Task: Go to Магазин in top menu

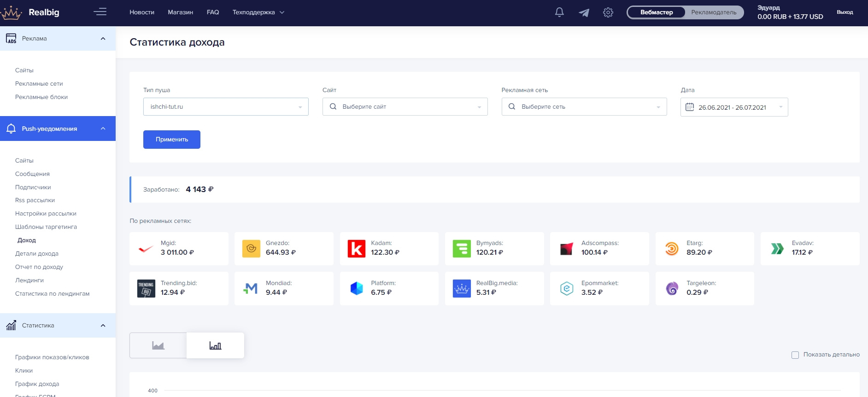Action: point(180,12)
